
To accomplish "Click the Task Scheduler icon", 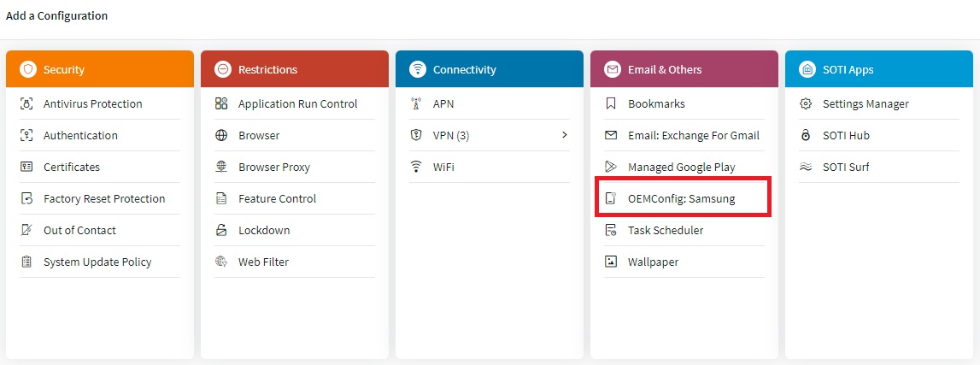I will [611, 230].
